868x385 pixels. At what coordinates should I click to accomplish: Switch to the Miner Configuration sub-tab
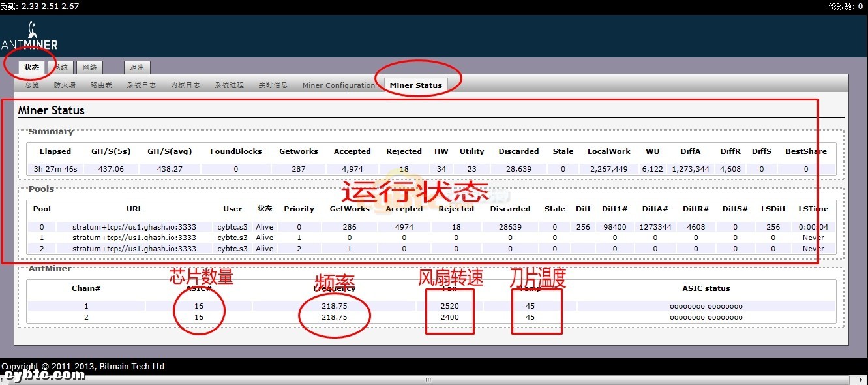tap(338, 85)
